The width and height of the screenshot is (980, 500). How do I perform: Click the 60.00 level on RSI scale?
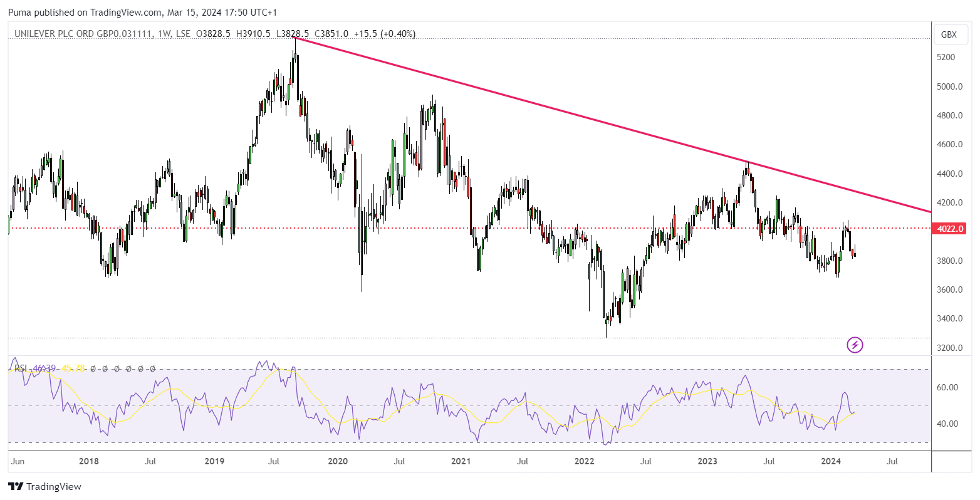point(949,388)
